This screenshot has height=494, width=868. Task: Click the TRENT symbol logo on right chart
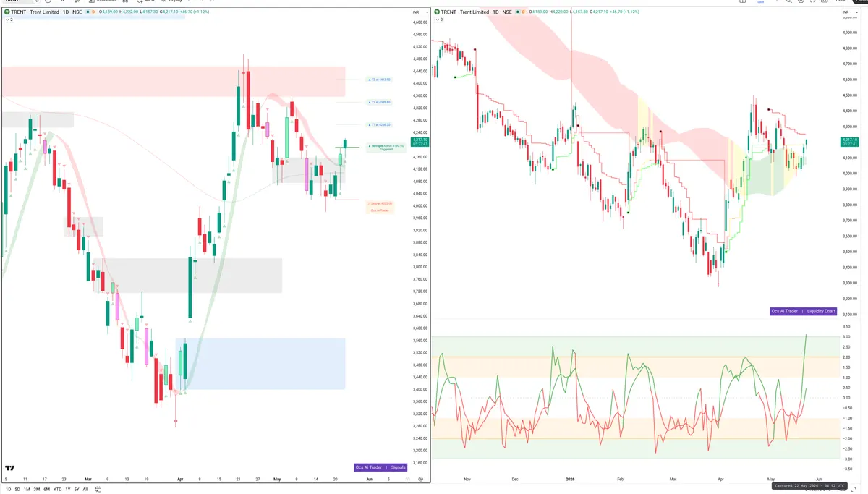[437, 12]
